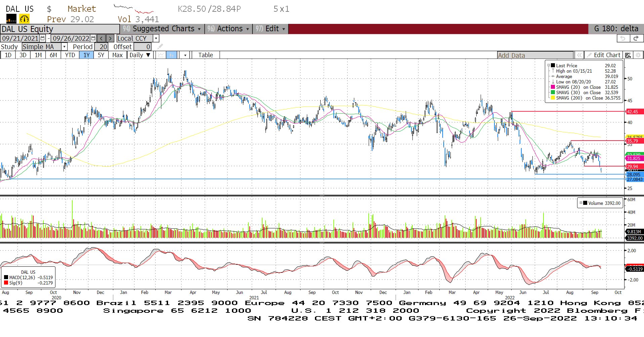Click end date field 09/26/2022
644x337 pixels.
pyautogui.click(x=71, y=38)
